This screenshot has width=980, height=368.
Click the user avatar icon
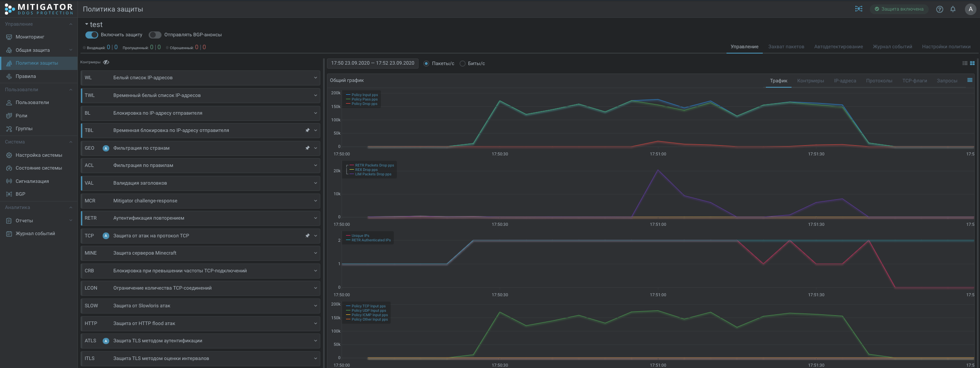970,9
